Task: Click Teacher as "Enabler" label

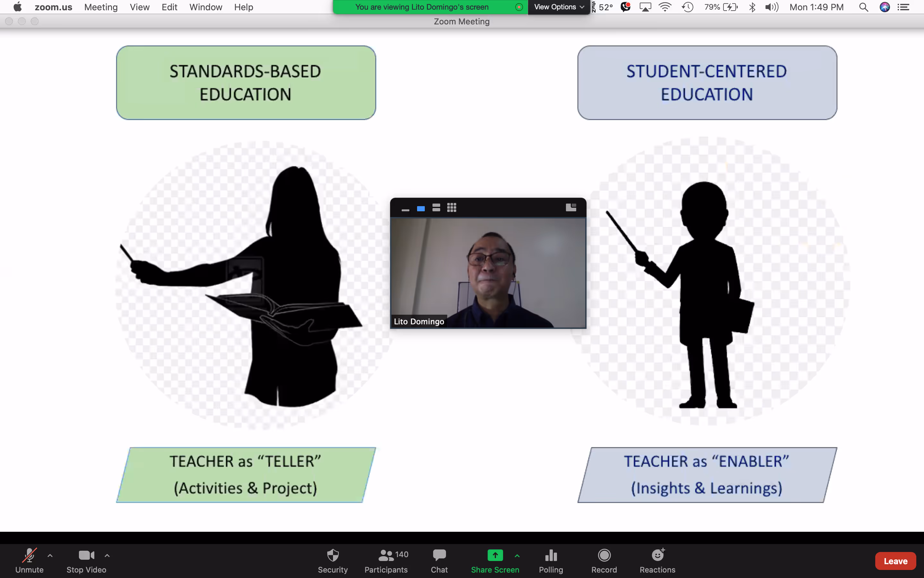Action: click(707, 475)
